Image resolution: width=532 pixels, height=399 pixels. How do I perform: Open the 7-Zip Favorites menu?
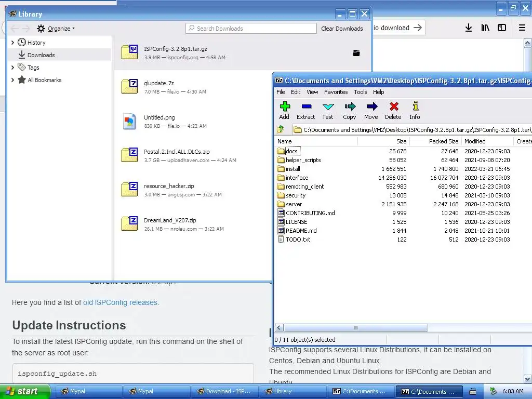tap(336, 92)
